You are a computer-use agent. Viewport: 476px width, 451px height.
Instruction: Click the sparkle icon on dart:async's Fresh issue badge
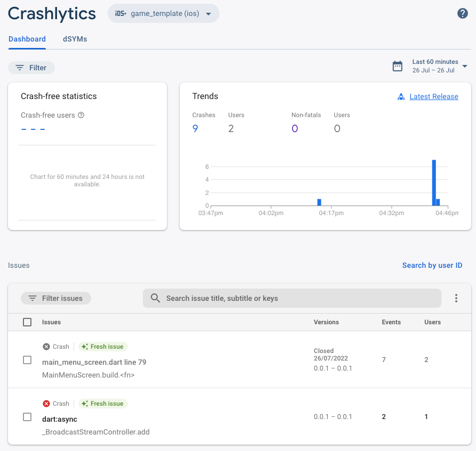(x=85, y=404)
